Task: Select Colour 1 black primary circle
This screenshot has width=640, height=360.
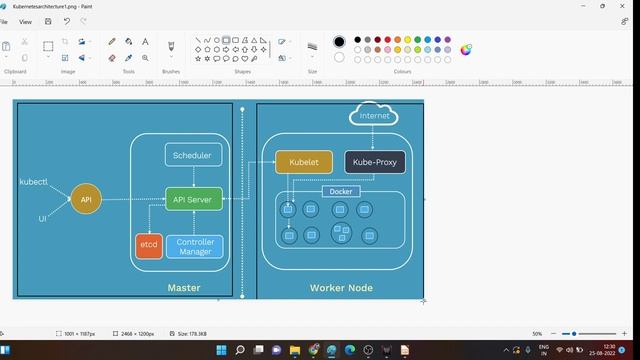Action: pyautogui.click(x=339, y=42)
